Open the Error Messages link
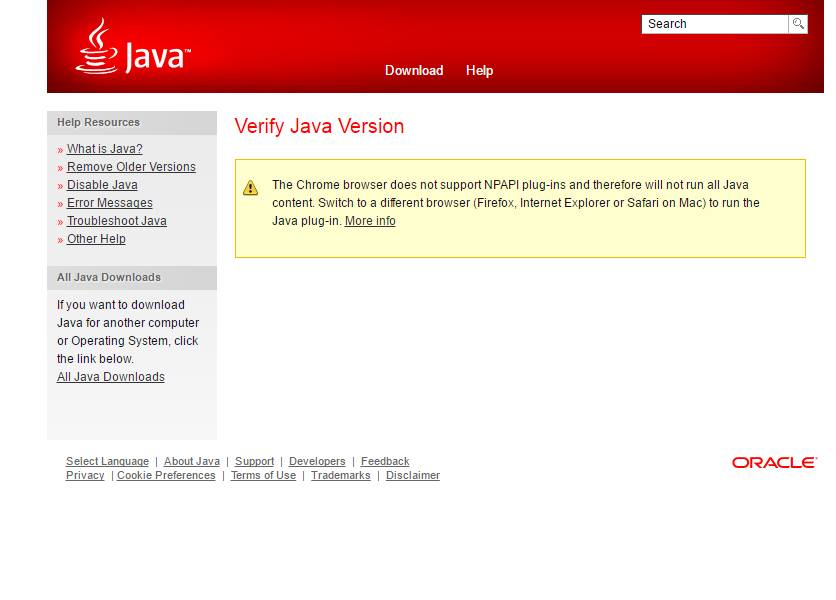Screen dimensions: 836x600 coord(109,203)
